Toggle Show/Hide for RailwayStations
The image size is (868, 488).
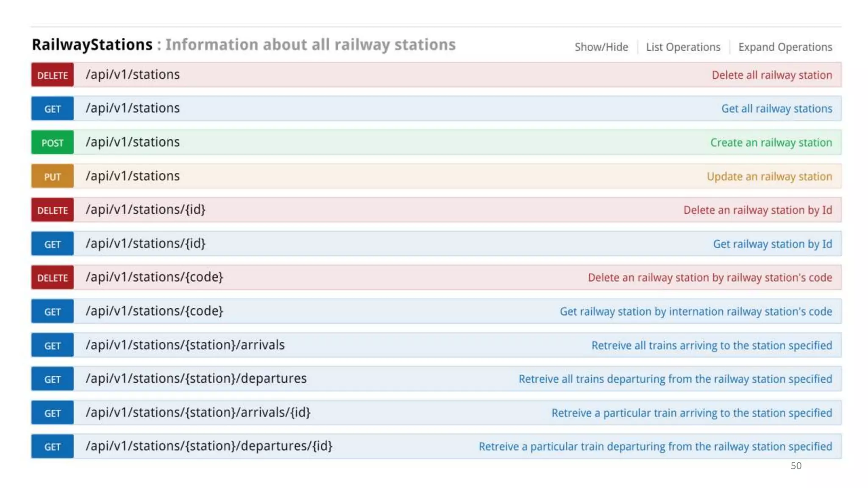(601, 47)
